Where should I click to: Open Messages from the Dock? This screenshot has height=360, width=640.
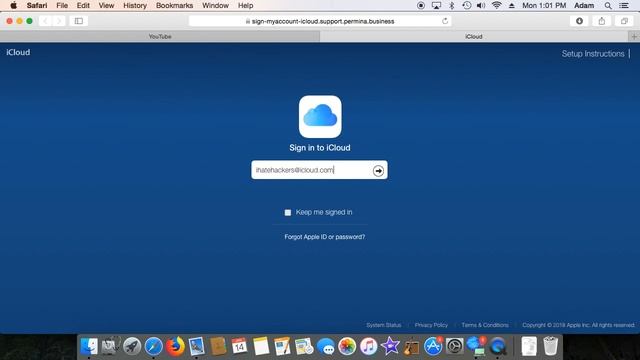(325, 346)
